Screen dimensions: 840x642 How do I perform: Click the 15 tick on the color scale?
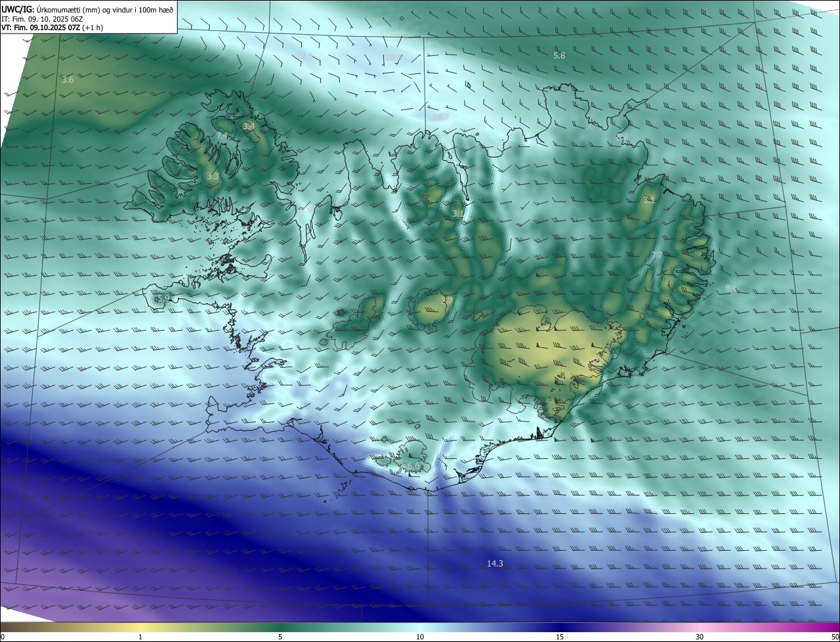point(560,637)
